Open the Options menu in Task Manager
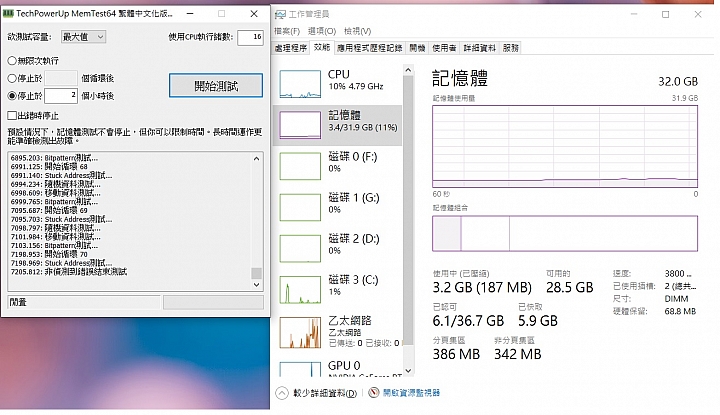This screenshot has width=720, height=415. 322,31
